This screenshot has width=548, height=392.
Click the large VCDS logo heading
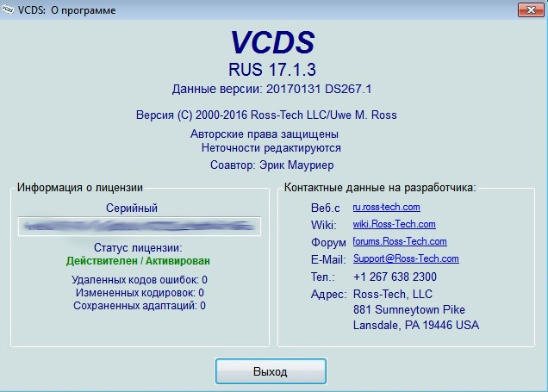tap(272, 42)
